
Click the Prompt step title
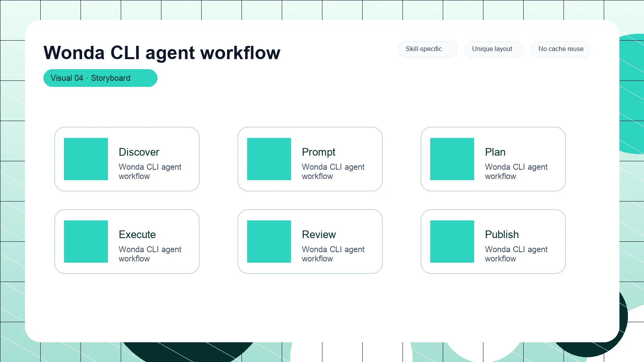(x=318, y=152)
